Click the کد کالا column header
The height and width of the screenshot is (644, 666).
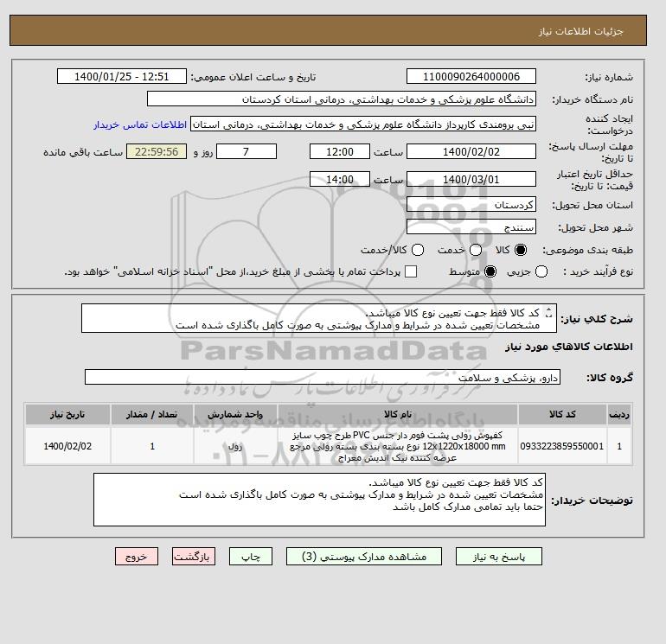(562, 414)
